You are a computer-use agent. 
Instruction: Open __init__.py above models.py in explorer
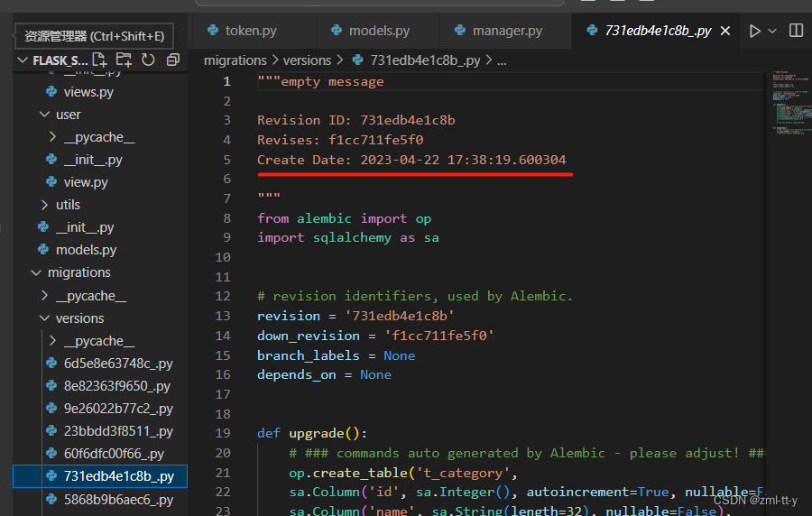click(x=85, y=227)
